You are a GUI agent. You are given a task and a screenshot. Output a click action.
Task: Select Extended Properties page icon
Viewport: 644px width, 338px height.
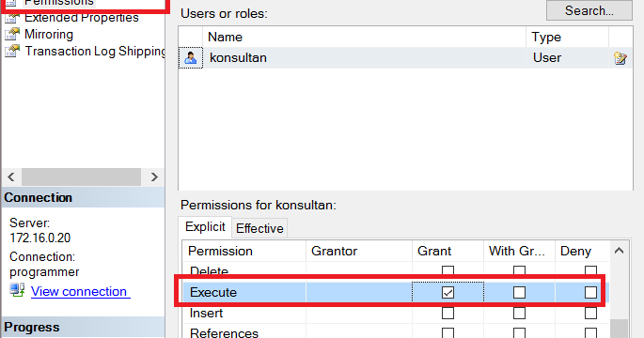pyautogui.click(x=12, y=17)
